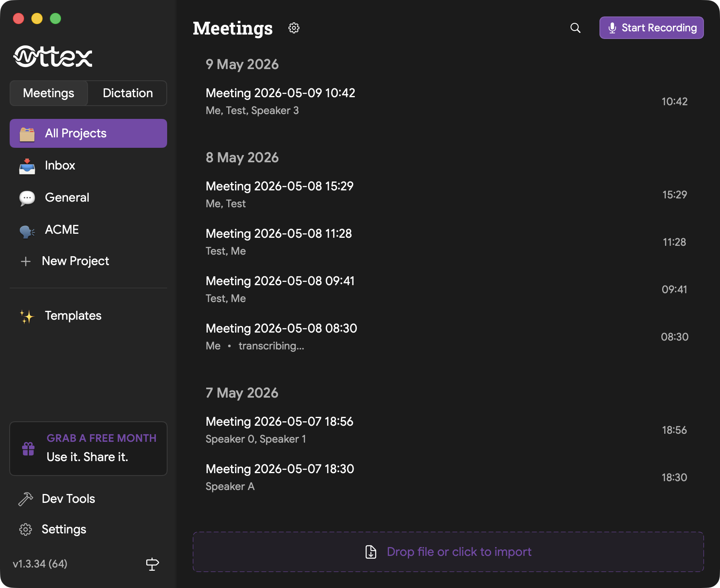
Task: Click the import file document icon
Action: pyautogui.click(x=371, y=552)
